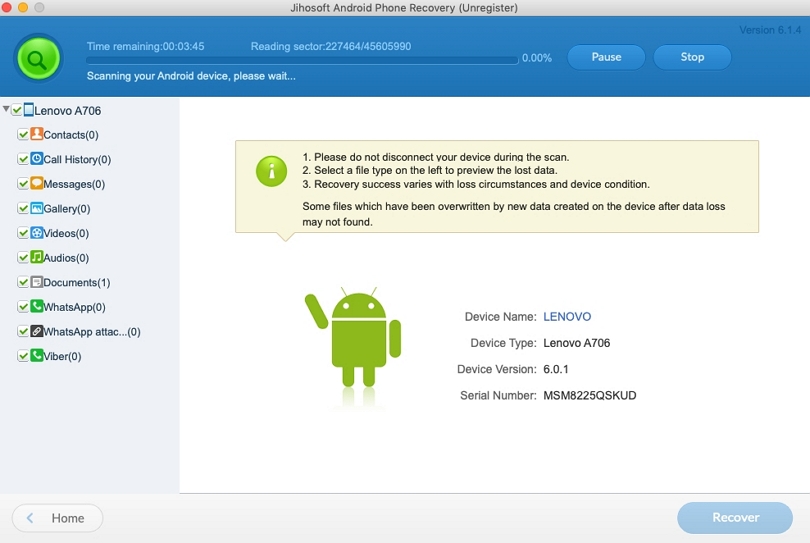Click the green WhatsApp phone icon
This screenshot has width=810, height=543.
37,306
